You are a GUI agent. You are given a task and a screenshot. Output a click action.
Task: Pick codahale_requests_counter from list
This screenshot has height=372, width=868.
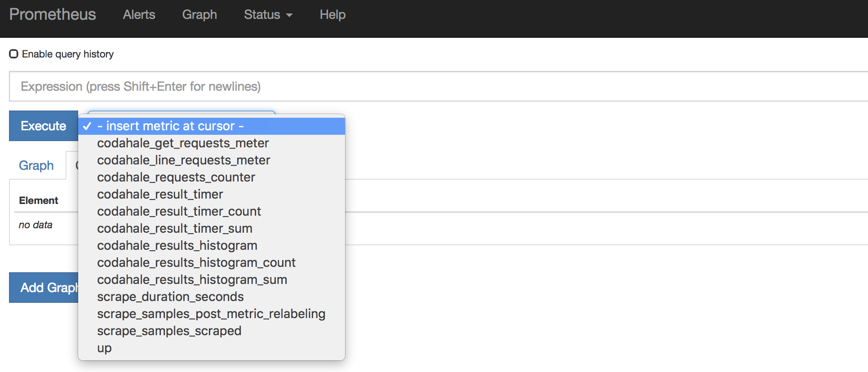click(x=212, y=177)
